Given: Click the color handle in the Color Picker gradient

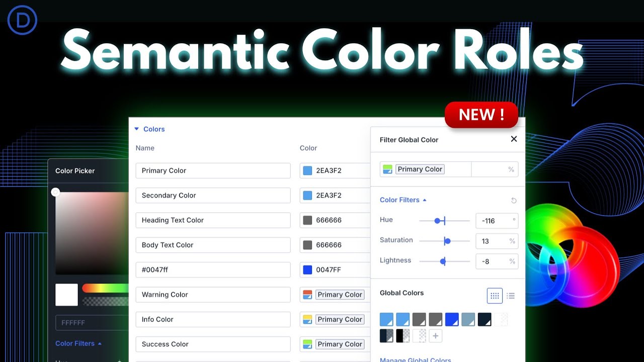Looking at the screenshot, I should pos(55,192).
